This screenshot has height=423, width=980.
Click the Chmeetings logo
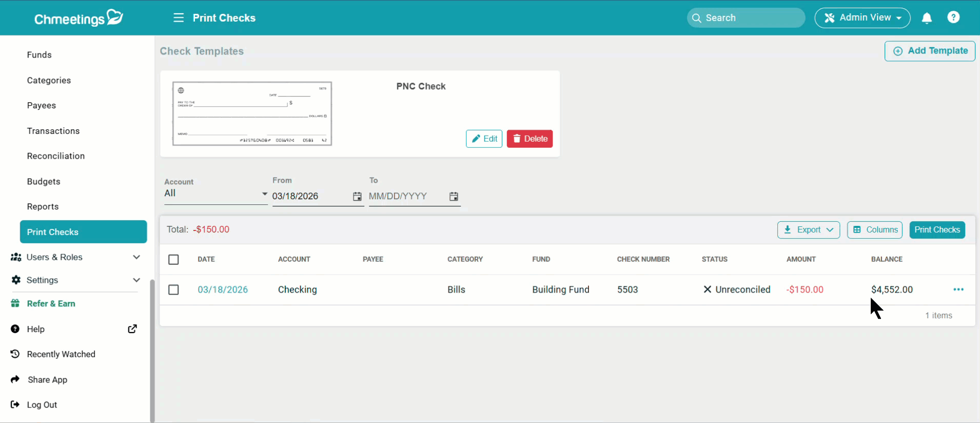tap(79, 18)
